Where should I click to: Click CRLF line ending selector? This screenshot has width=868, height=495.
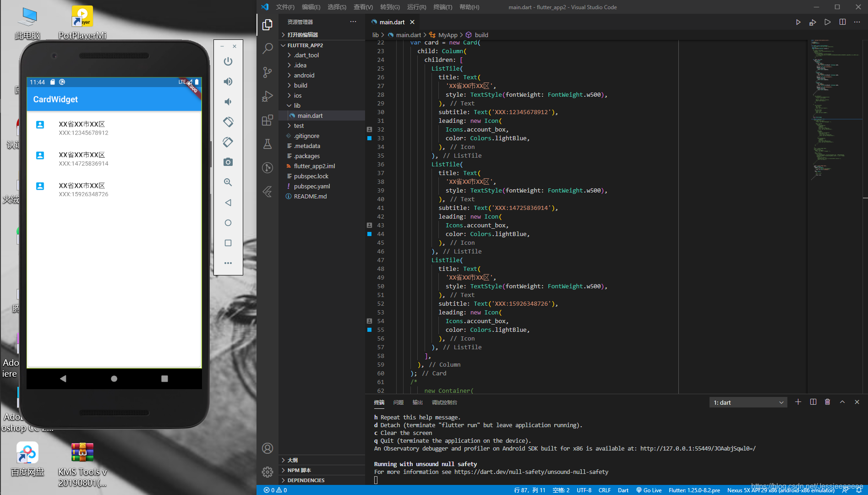[604, 490]
